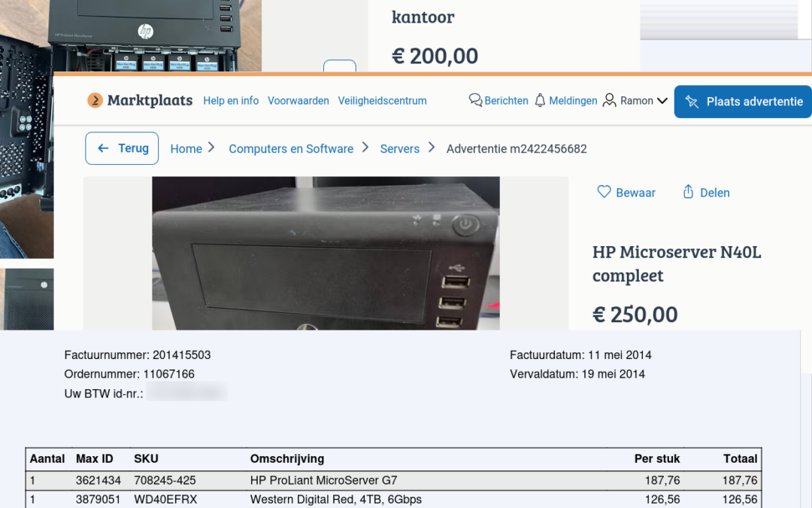812x508 pixels.
Task: Click the Uw BTW id-nr. label
Action: pos(104,394)
